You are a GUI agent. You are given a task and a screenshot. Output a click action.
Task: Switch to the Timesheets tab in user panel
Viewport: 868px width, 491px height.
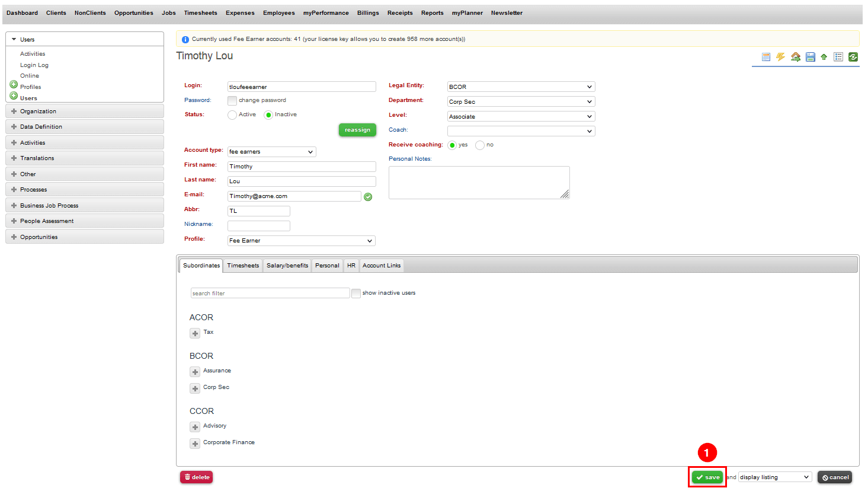[x=243, y=266]
